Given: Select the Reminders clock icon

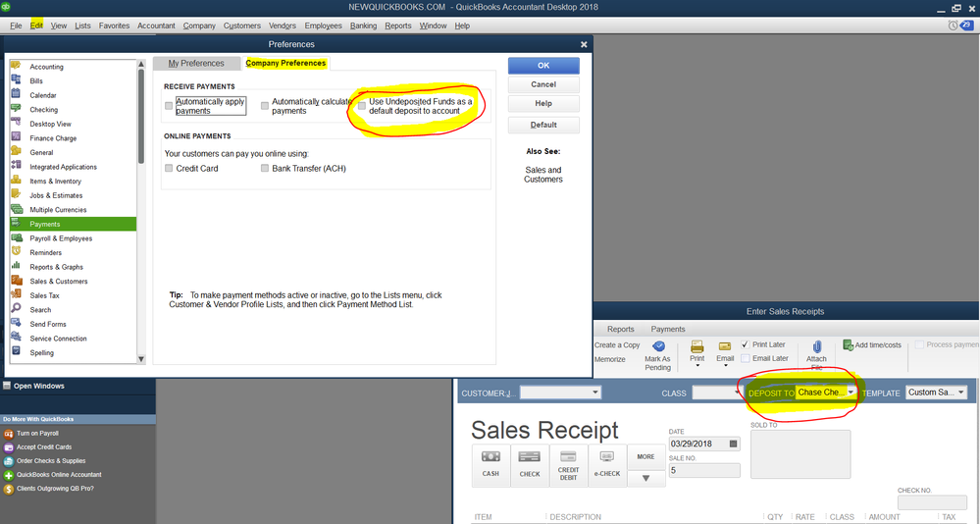Looking at the screenshot, I should pos(17,252).
